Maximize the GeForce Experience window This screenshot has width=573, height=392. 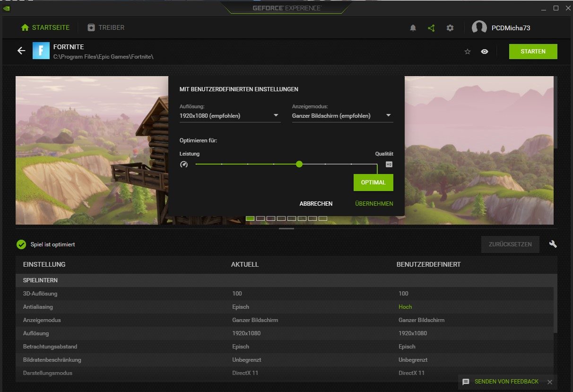point(556,8)
